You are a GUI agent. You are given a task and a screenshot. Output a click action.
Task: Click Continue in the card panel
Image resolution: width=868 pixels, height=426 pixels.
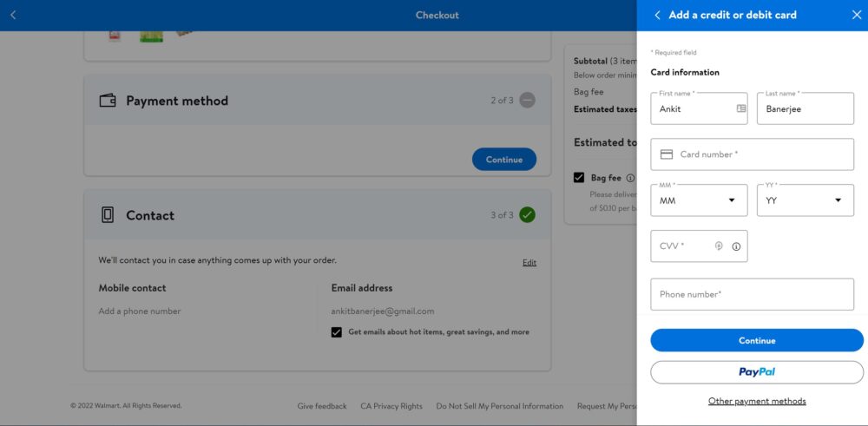coord(756,340)
